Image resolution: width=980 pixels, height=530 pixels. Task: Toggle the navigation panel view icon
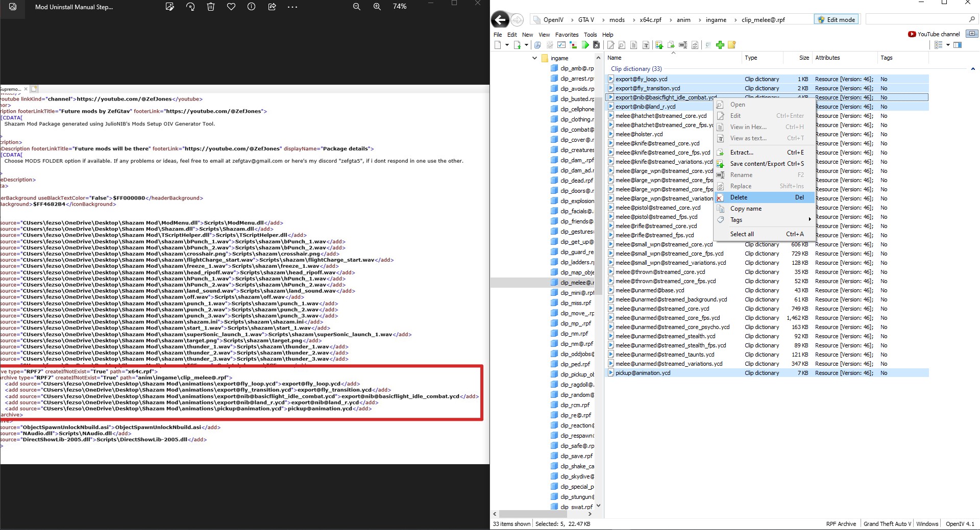click(959, 45)
